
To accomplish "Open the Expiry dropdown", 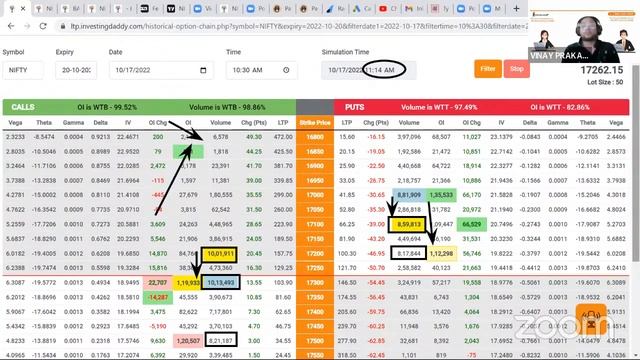I will [x=76, y=70].
